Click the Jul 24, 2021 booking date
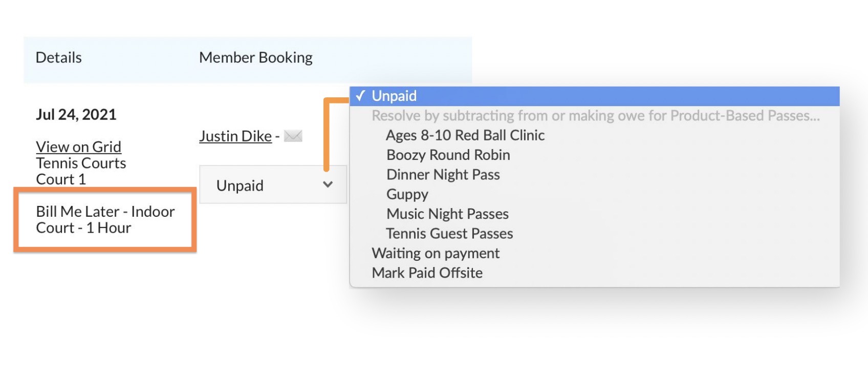Image resolution: width=868 pixels, height=372 pixels. click(x=76, y=114)
